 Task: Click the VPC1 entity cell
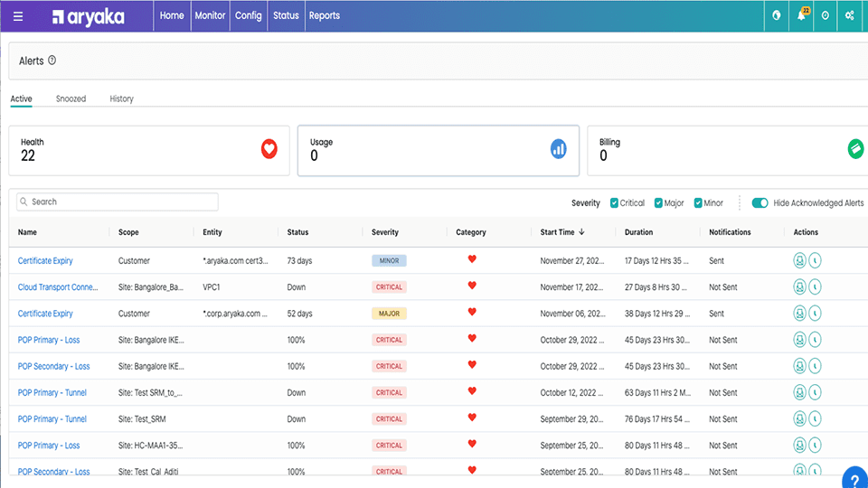tap(212, 287)
